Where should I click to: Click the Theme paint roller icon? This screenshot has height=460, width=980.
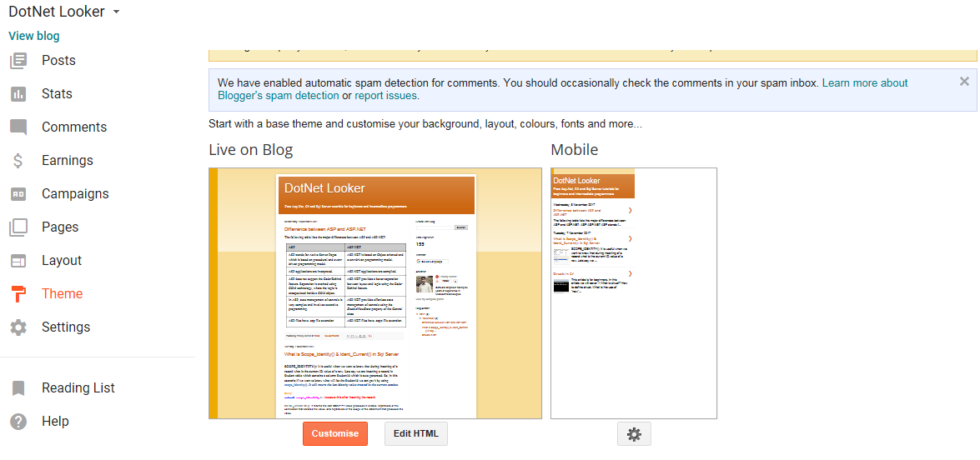click(18, 294)
